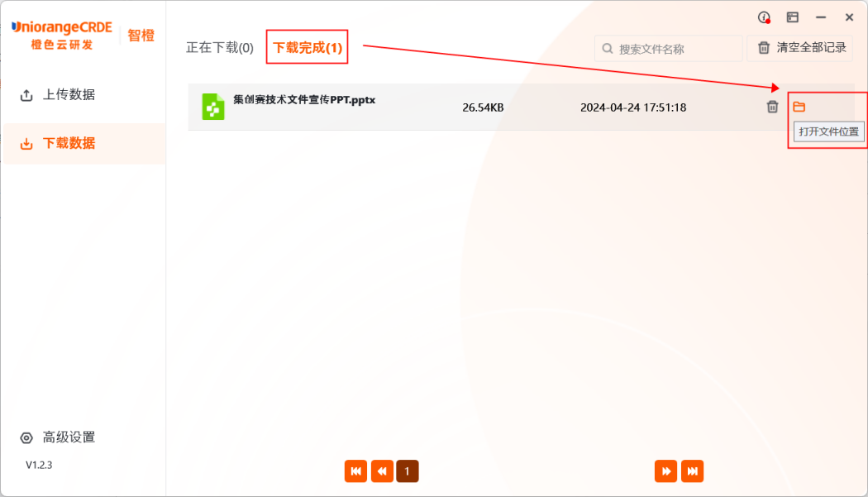868x497 pixels.
Task: Select page 1 button
Action: click(x=408, y=471)
